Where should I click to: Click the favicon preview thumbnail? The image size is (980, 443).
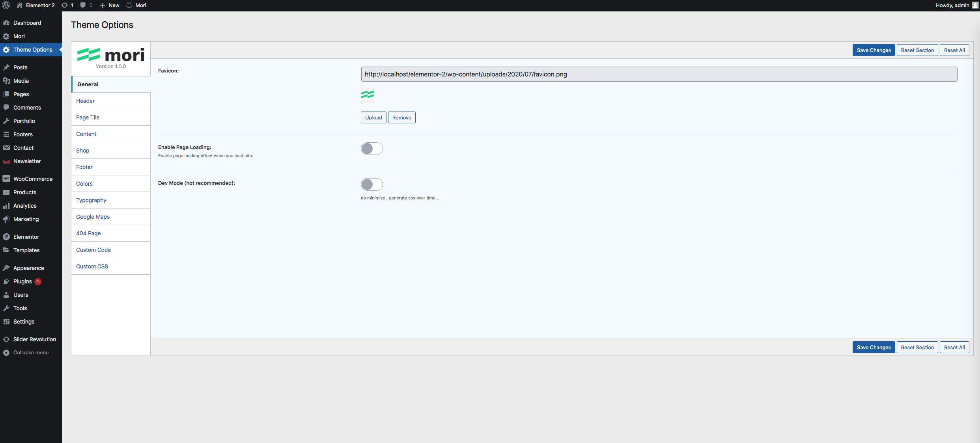367,95
